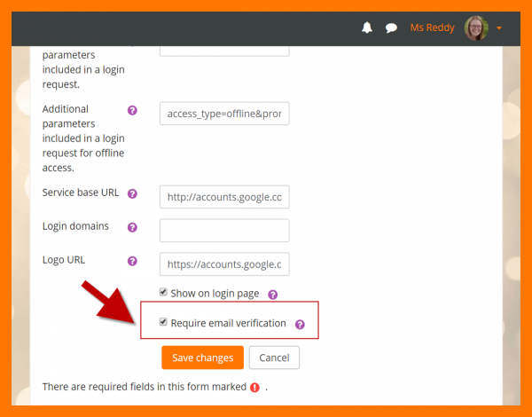
Task: Uncheck the Show on login page checkbox
Action: pyautogui.click(x=163, y=293)
